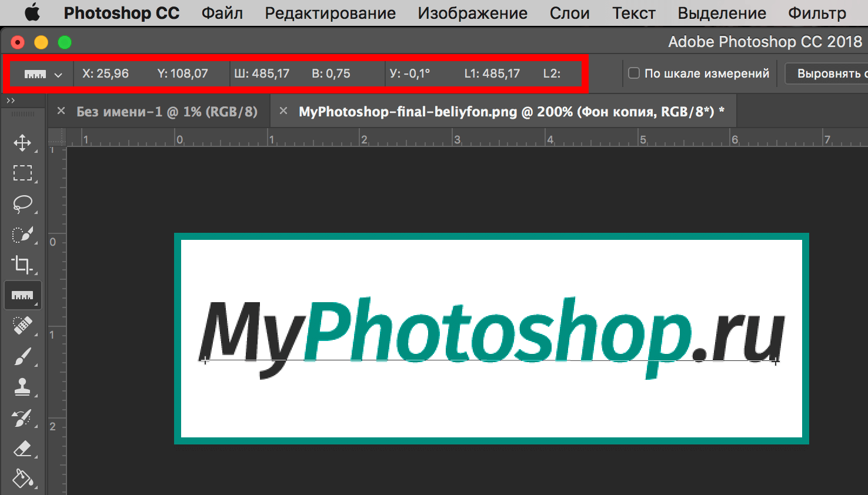
Task: Select the History Brush tool
Action: click(x=22, y=418)
